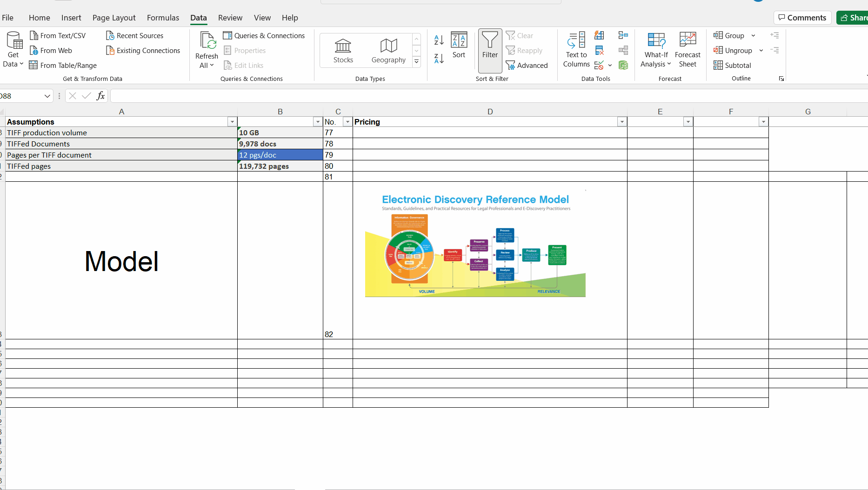Screen dimensions: 868x490
Task: Click the Refresh All icon
Action: click(207, 40)
